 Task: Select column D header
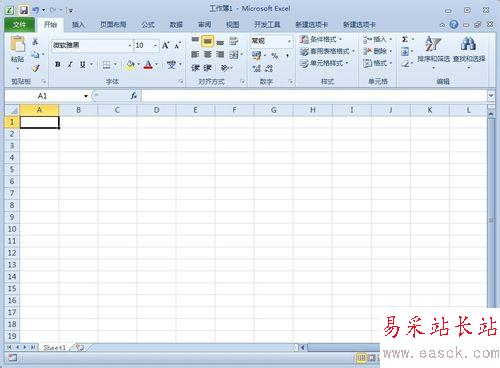(x=156, y=110)
